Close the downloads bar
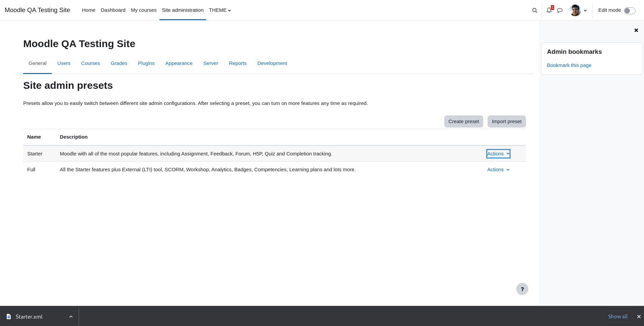The width and height of the screenshot is (644, 326). [639, 317]
